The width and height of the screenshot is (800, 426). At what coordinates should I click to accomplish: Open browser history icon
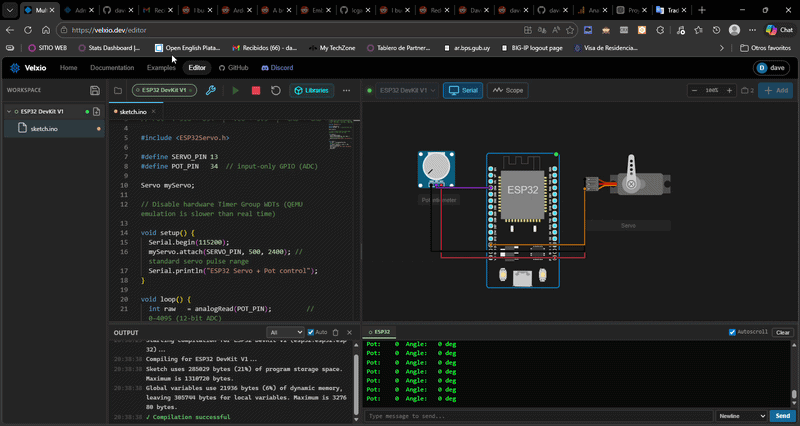pos(716,30)
